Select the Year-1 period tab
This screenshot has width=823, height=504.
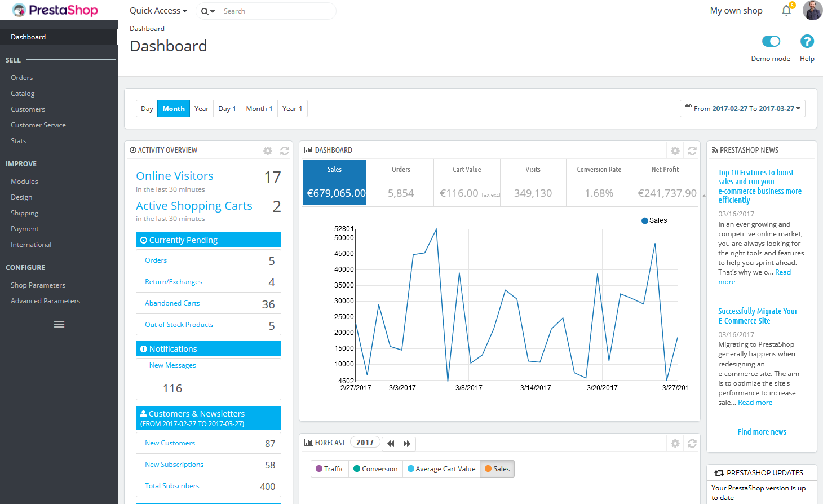[x=293, y=109]
